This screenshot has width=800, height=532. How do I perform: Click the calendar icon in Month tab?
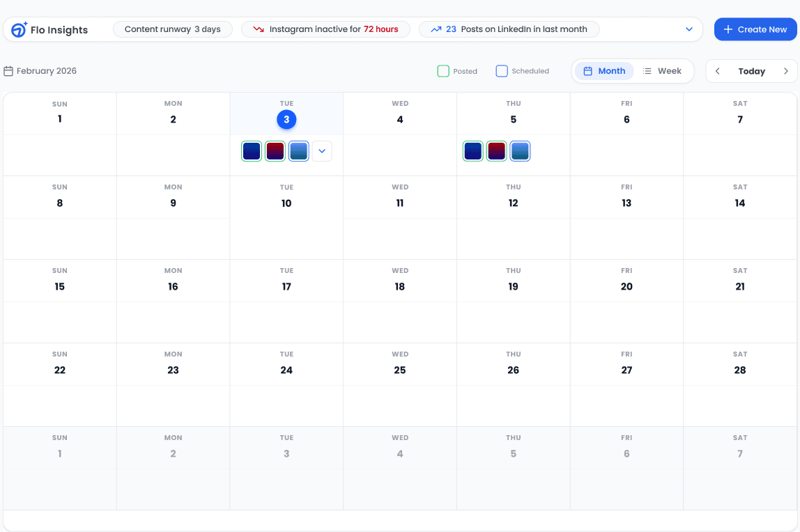point(587,71)
